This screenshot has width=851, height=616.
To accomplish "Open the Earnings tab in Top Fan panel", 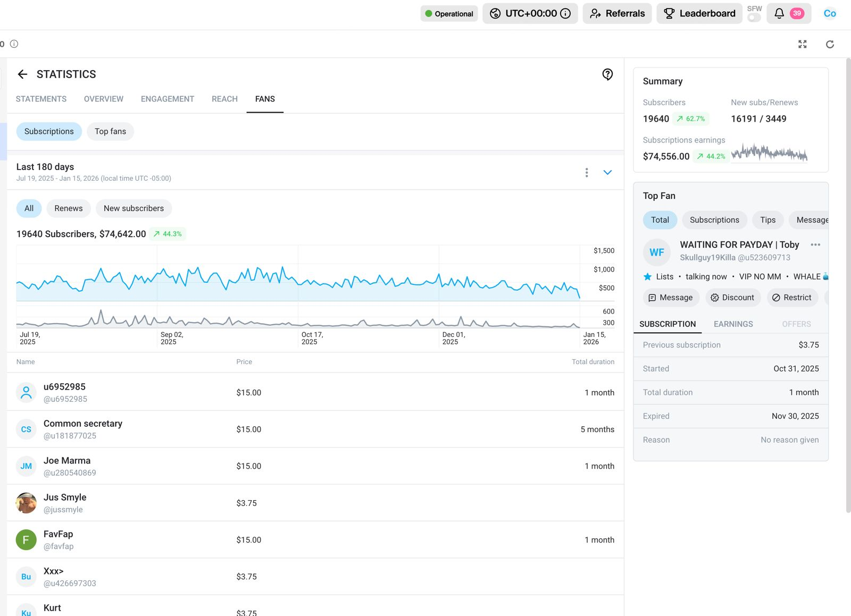I will pos(733,324).
